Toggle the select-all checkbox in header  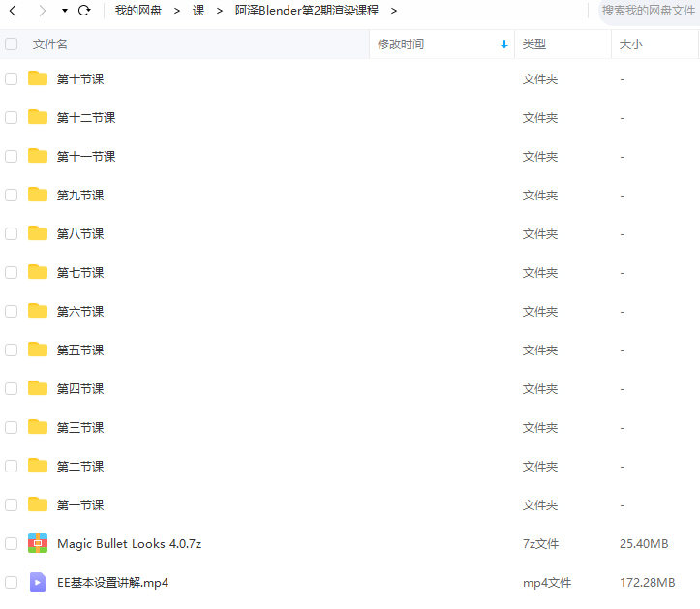coord(12,45)
